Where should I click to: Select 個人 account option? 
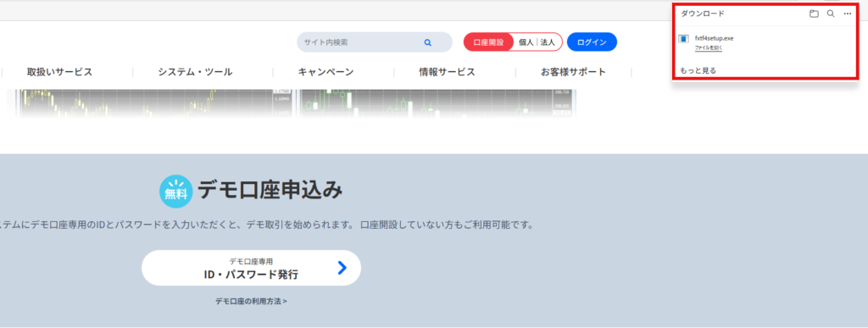click(x=526, y=42)
